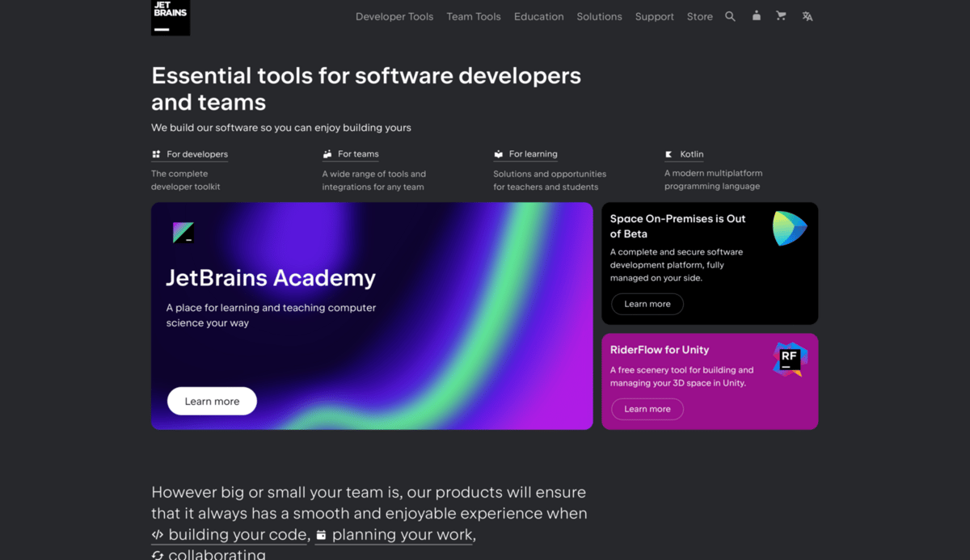Click the calendar icon beside planning your work
970x560 pixels.
pyautogui.click(x=321, y=535)
